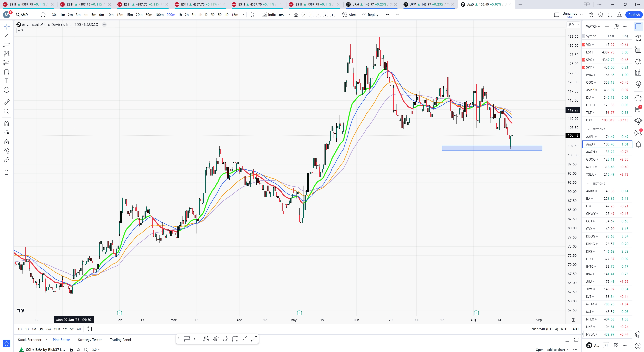
Task: Open the Trading Panel tab
Action: pos(120,340)
